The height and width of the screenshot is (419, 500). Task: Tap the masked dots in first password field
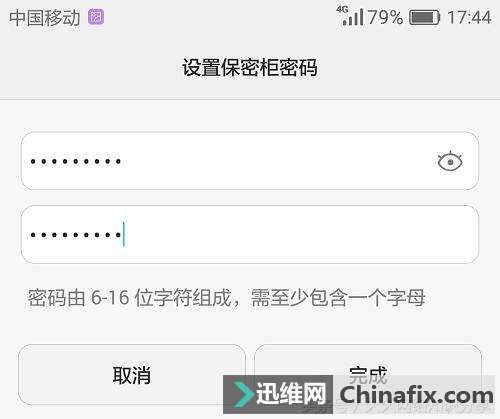(76, 161)
